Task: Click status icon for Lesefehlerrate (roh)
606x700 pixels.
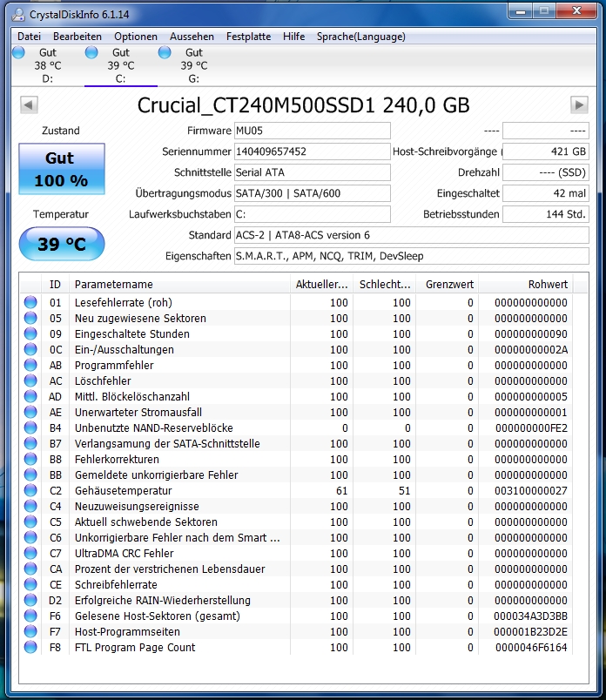Action: click(30, 302)
